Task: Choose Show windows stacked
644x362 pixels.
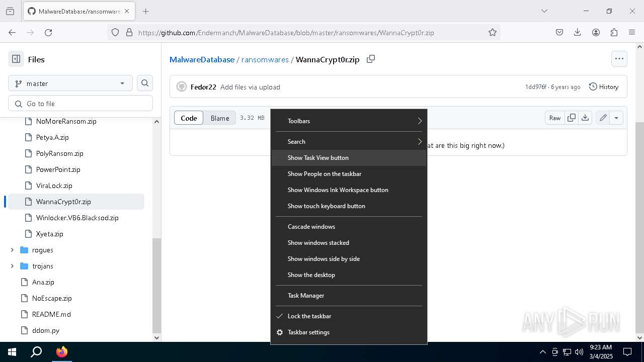Action: [349, 243]
